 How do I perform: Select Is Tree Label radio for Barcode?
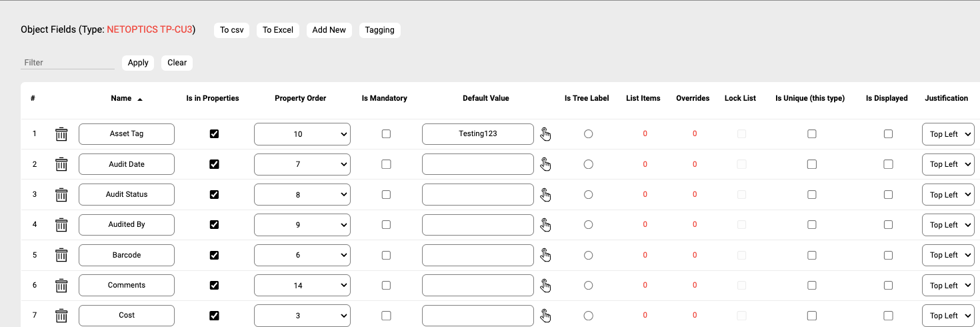588,255
